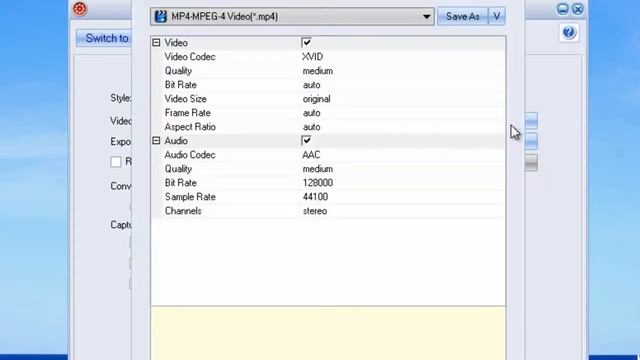Collapse the Video section
The image size is (640, 360).
click(156, 42)
